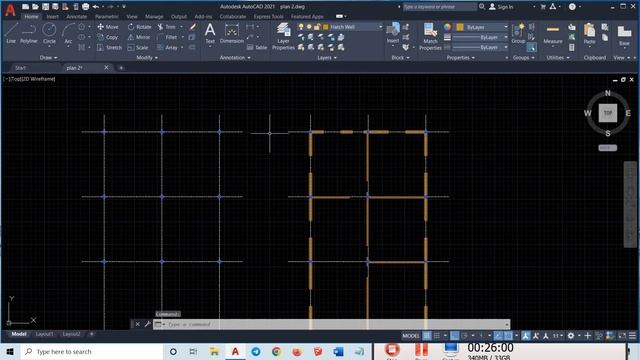Viewport: 640px width, 360px height.
Task: Toggle Clean Screen mode in status bar
Action: (622, 336)
